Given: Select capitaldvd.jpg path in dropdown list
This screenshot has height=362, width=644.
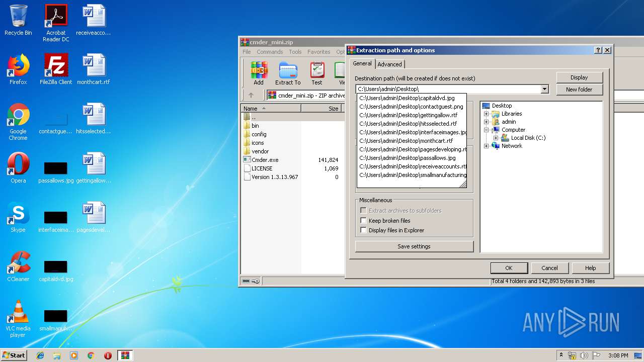Looking at the screenshot, I should 412,98.
